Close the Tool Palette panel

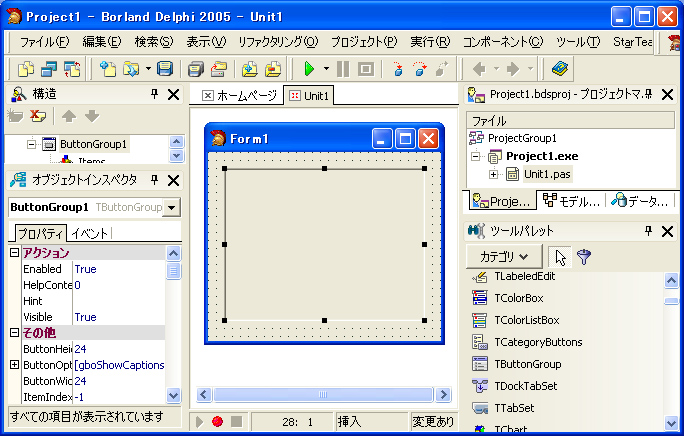(x=667, y=231)
